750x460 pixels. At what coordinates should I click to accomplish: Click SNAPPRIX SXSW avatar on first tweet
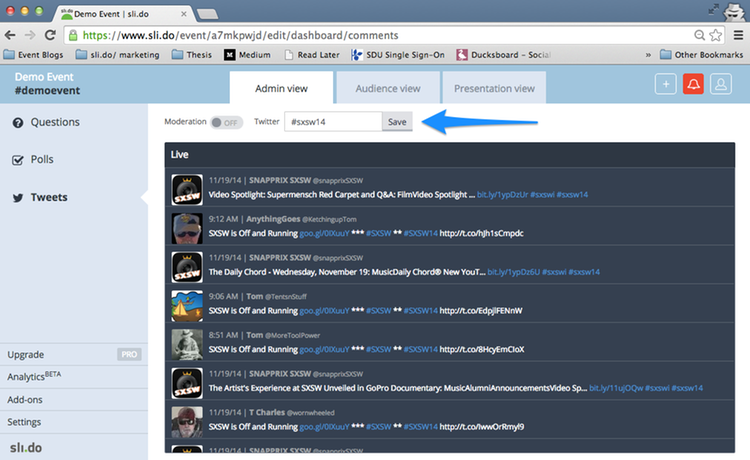click(188, 190)
